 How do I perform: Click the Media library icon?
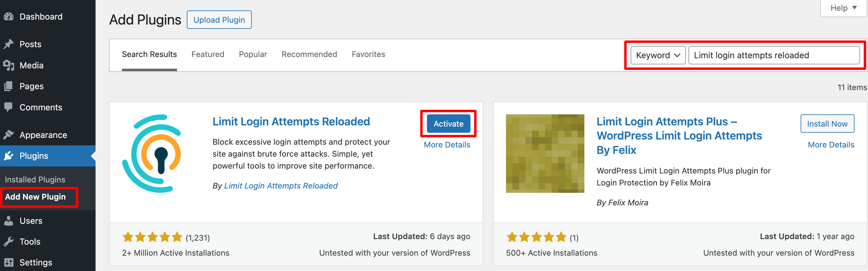9,65
